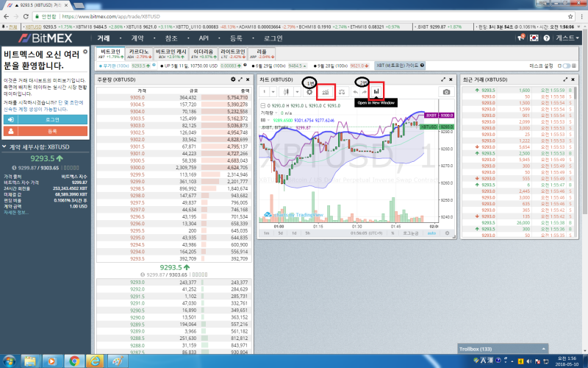Image resolution: width=588 pixels, height=368 pixels.
Task: Open Chrome from Windows taskbar
Action: (x=74, y=361)
